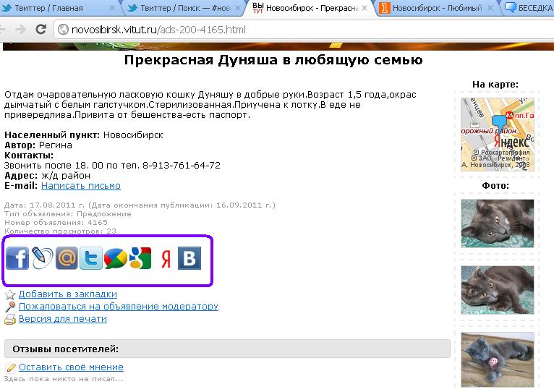Click the address ж/д район text
The image size is (554, 392).
[x=66, y=175]
